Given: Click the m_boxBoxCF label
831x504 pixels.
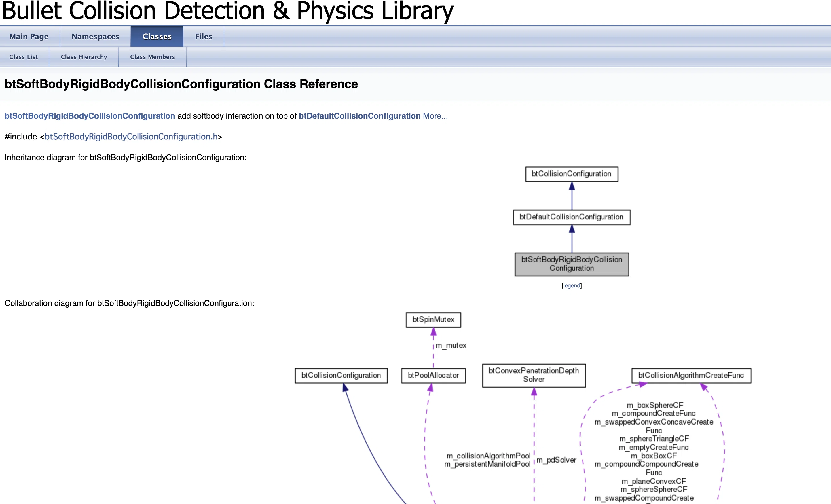Looking at the screenshot, I should pyautogui.click(x=654, y=456).
